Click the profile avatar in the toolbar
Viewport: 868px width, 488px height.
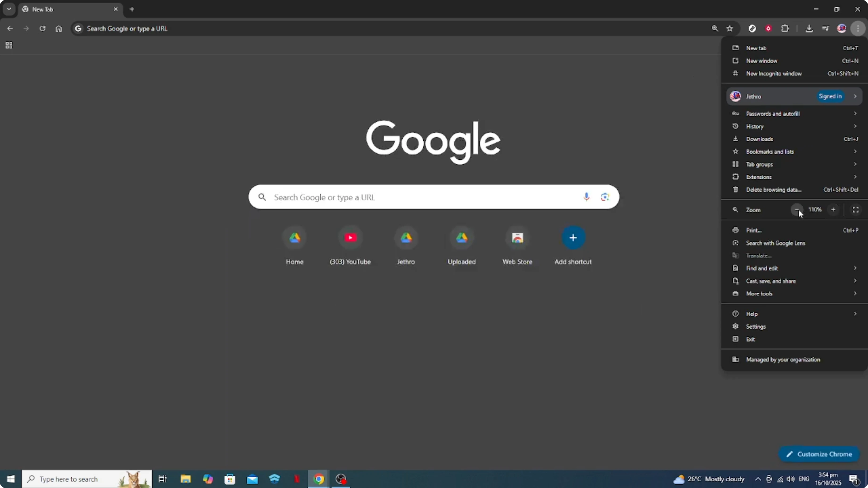click(x=842, y=28)
